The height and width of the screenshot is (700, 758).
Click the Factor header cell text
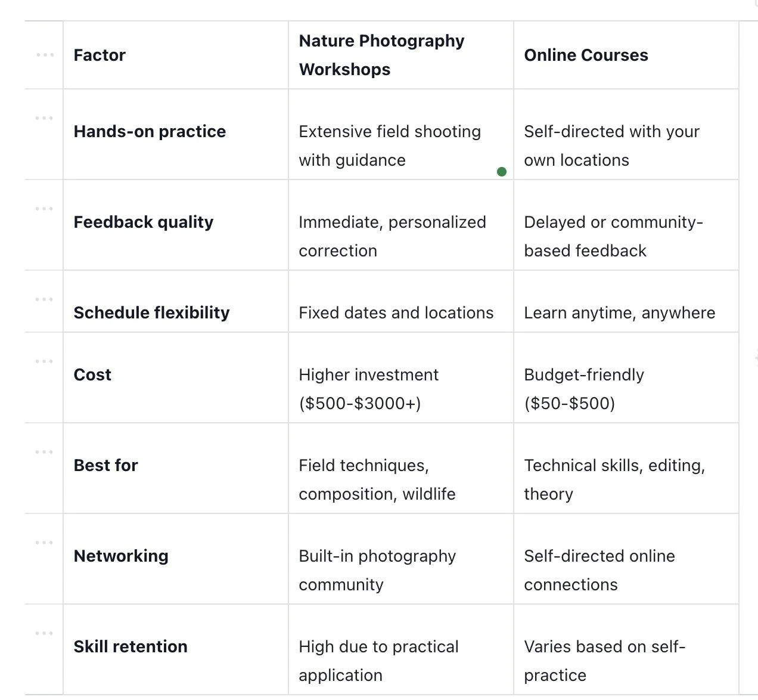(100, 55)
